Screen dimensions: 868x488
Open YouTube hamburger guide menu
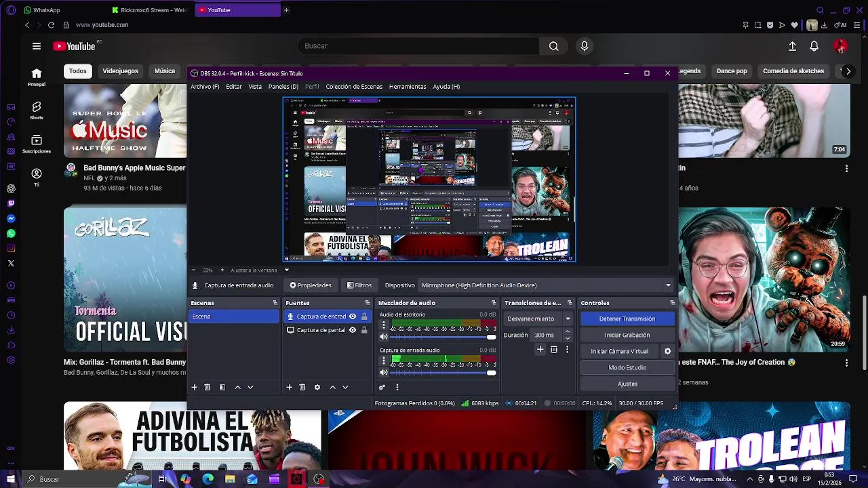pos(37,46)
